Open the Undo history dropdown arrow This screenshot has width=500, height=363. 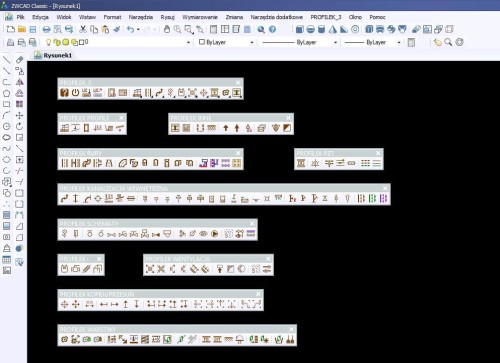coord(138,30)
